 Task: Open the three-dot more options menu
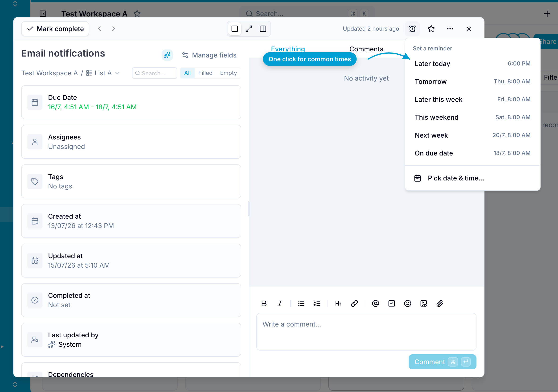click(x=450, y=29)
